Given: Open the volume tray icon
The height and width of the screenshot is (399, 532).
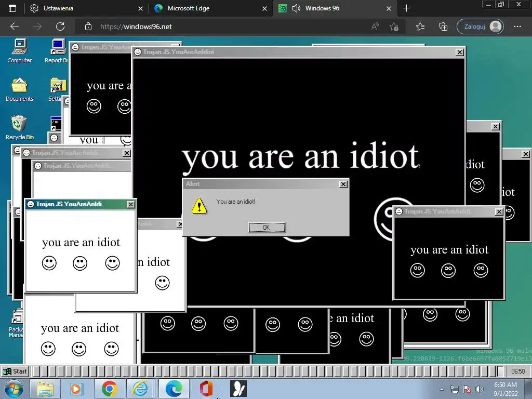Looking at the screenshot, I should pos(480,389).
